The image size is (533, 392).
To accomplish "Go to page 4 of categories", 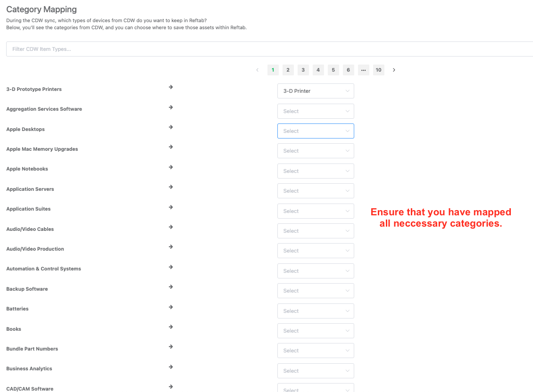I will tap(318, 70).
